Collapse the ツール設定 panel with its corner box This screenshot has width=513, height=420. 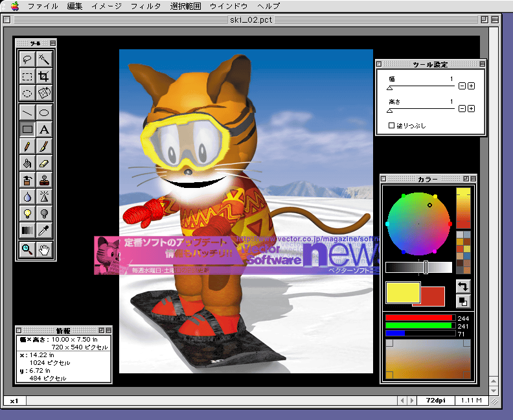point(483,64)
